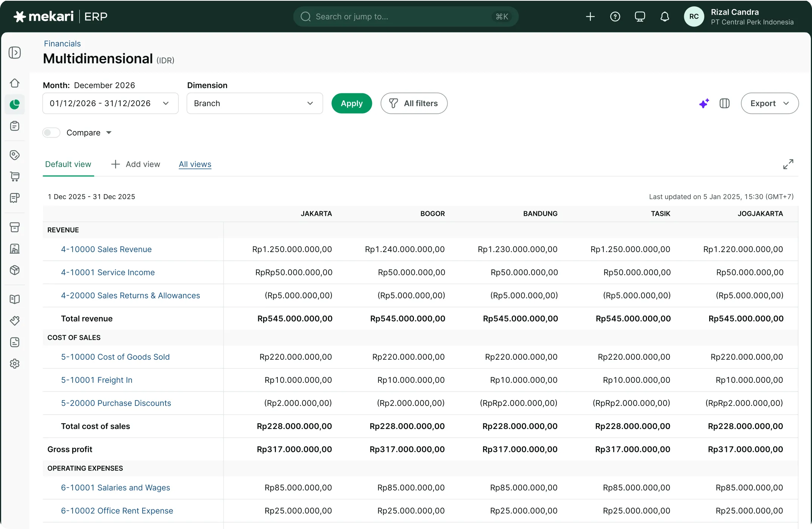Open All filters
812x529 pixels.
coord(414,103)
